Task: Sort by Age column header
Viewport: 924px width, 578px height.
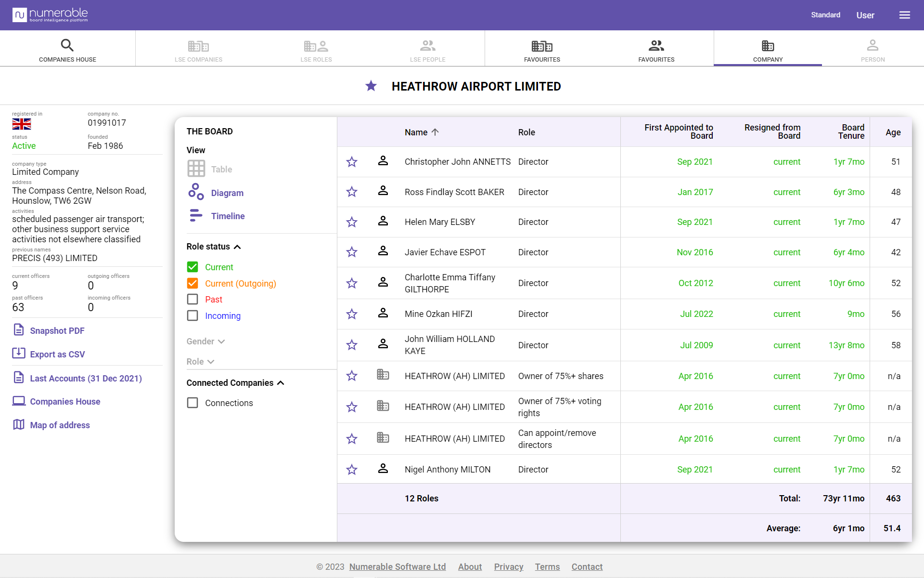Action: 893,132
